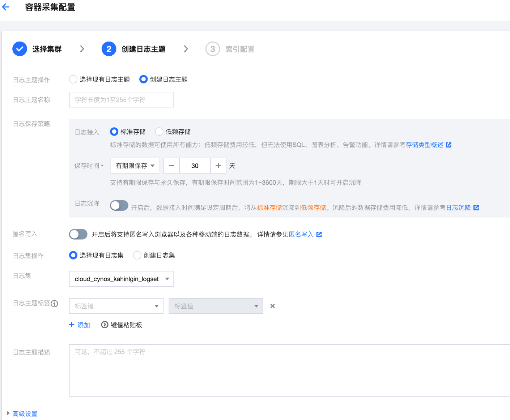Select the 选择现有日志主题 radio option
510x420 pixels.
point(73,79)
